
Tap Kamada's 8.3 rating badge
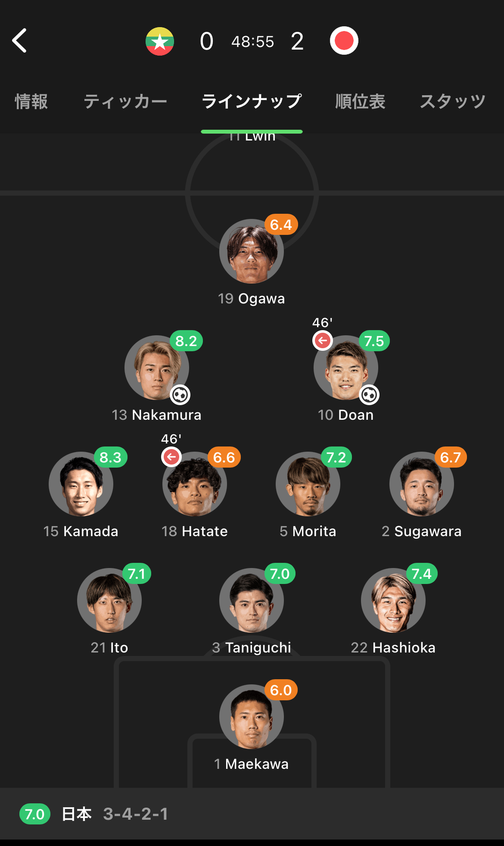point(111,457)
